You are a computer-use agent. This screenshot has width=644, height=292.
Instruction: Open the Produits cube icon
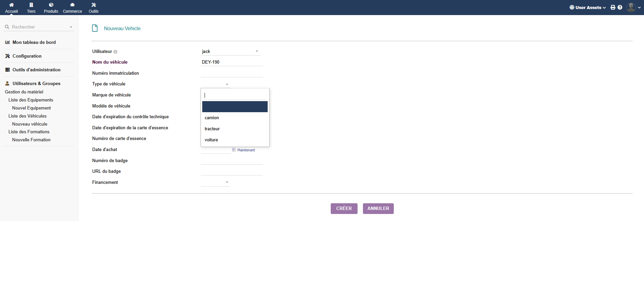[51, 5]
